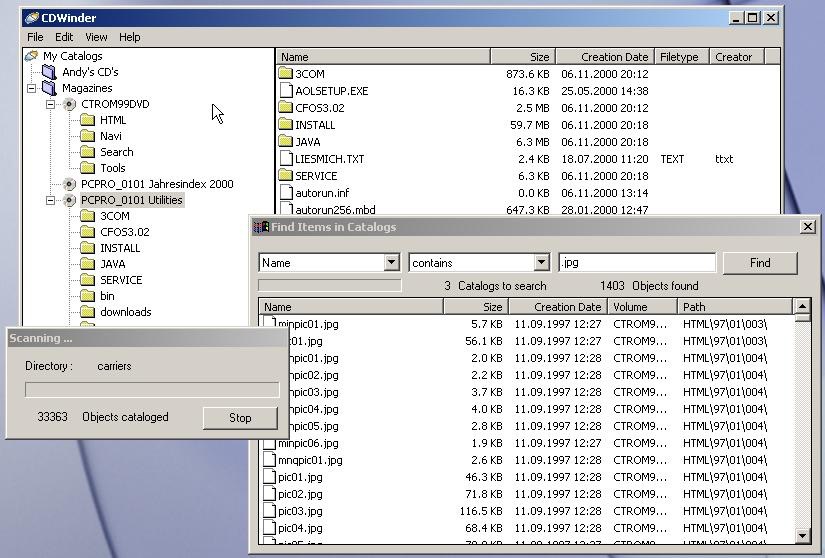Click the scanning progress bar
This screenshot has height=558, width=825.
pos(152,390)
